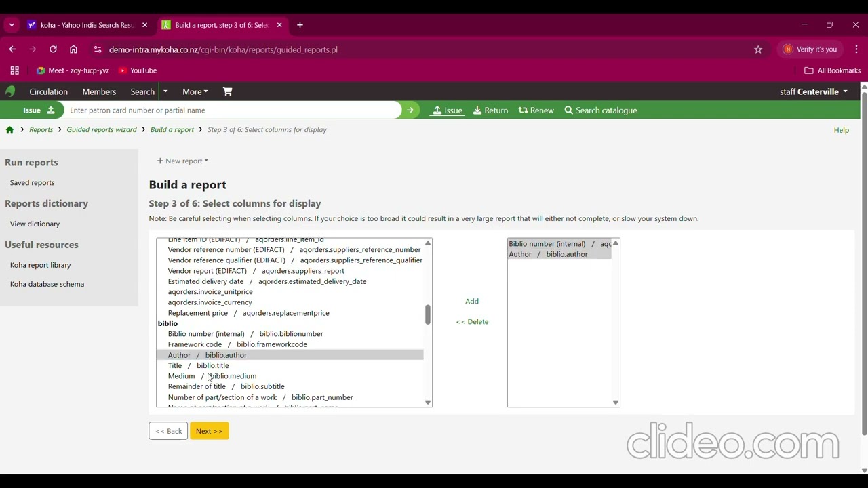
Task: Open Guided reports wizard breadcrumb
Action: click(102, 129)
